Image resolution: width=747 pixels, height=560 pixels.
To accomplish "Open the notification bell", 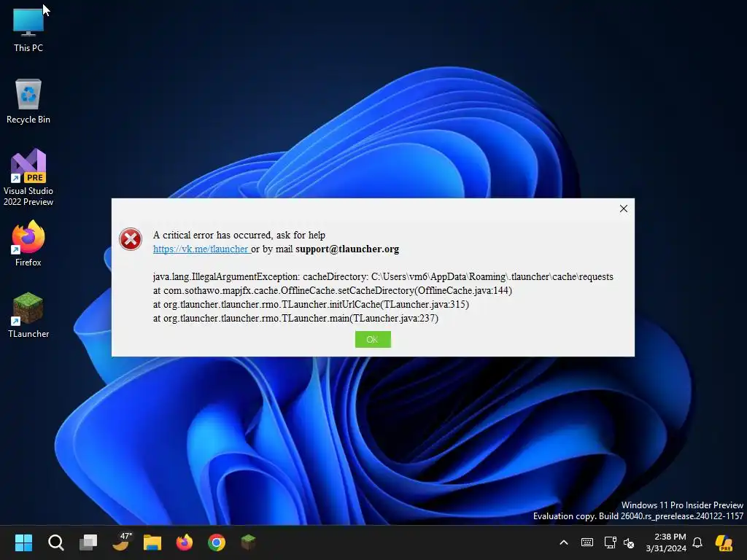I will [697, 542].
